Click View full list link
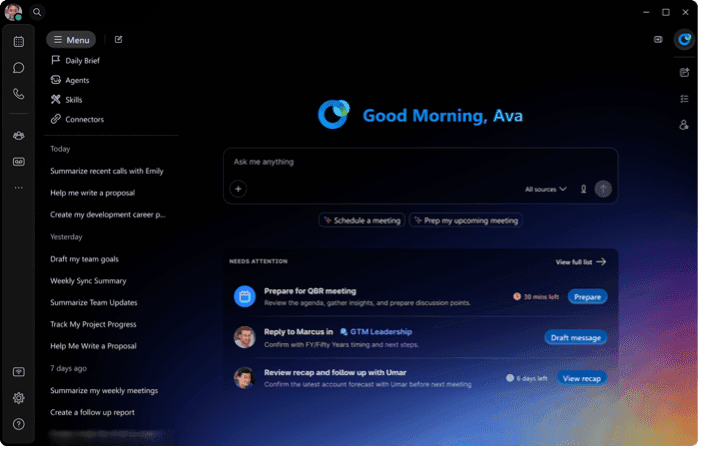This screenshot has width=702, height=449. 581,262
